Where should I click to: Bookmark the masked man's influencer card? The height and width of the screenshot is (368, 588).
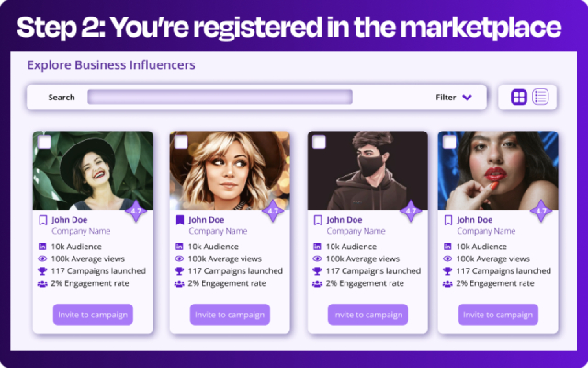pyautogui.click(x=317, y=220)
